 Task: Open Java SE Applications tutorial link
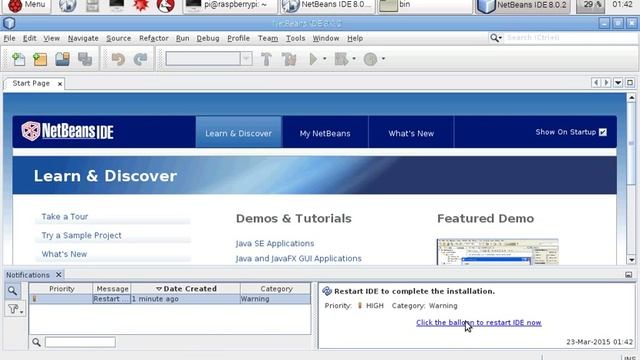275,243
